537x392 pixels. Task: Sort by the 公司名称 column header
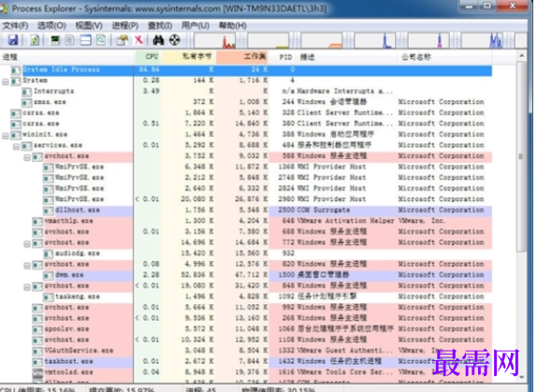click(x=444, y=57)
